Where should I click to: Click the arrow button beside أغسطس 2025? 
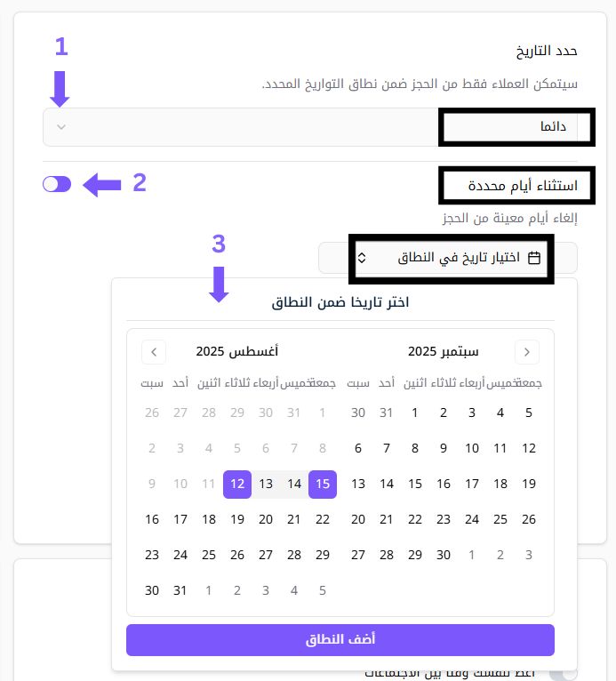pyautogui.click(x=154, y=352)
